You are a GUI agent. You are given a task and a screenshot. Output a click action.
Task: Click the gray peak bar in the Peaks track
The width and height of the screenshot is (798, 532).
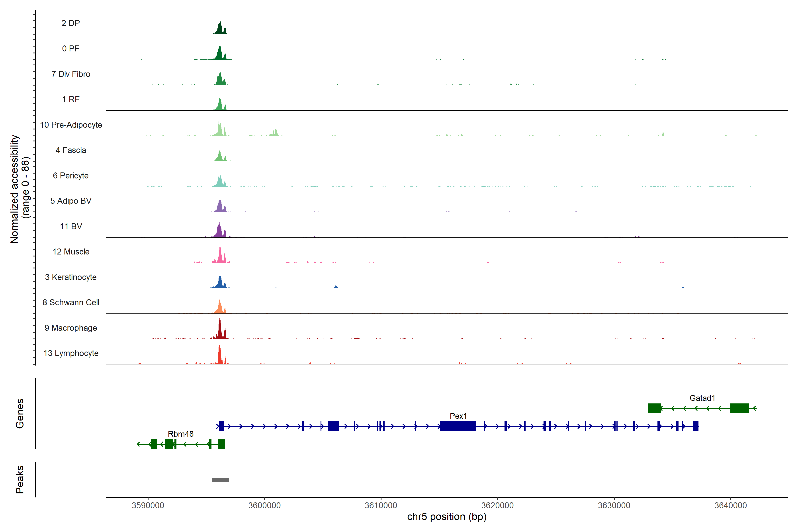[x=220, y=479]
